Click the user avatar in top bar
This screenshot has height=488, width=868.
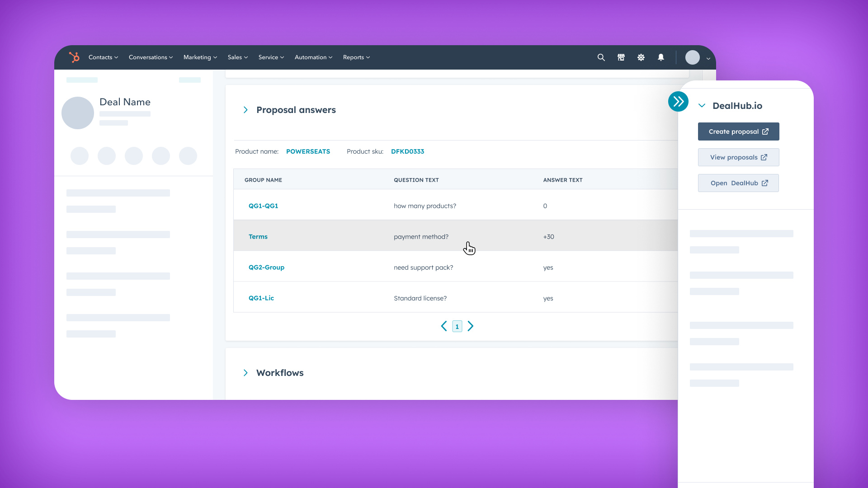pos(693,57)
